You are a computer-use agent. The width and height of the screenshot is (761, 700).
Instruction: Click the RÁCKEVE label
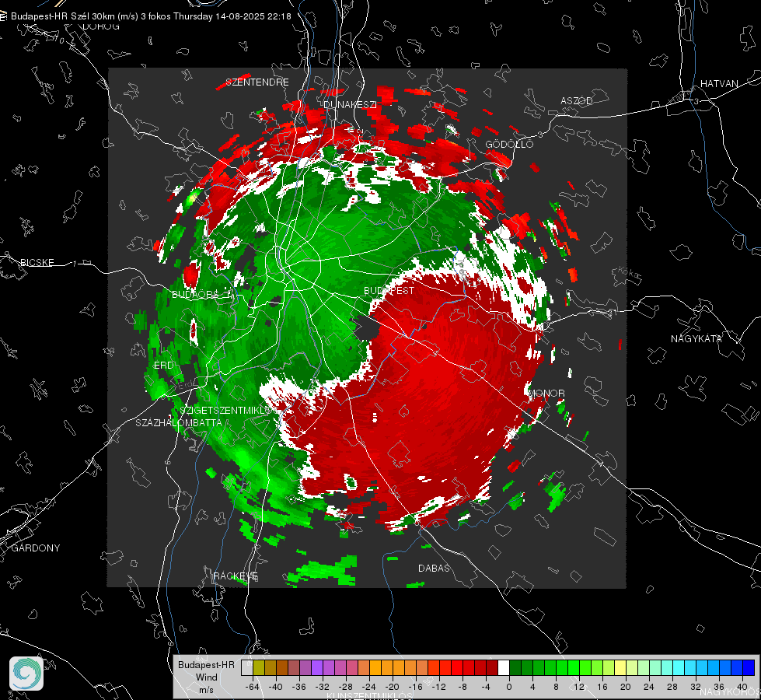236,576
